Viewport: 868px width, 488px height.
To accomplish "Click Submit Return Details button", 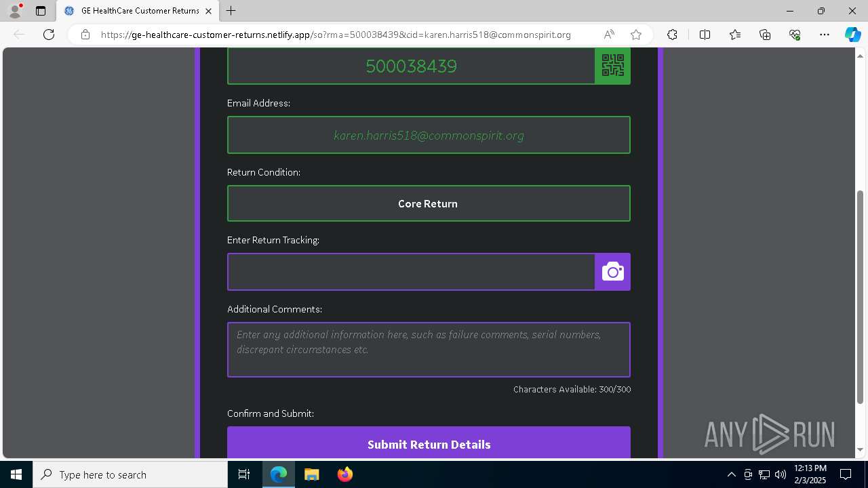I will [429, 443].
